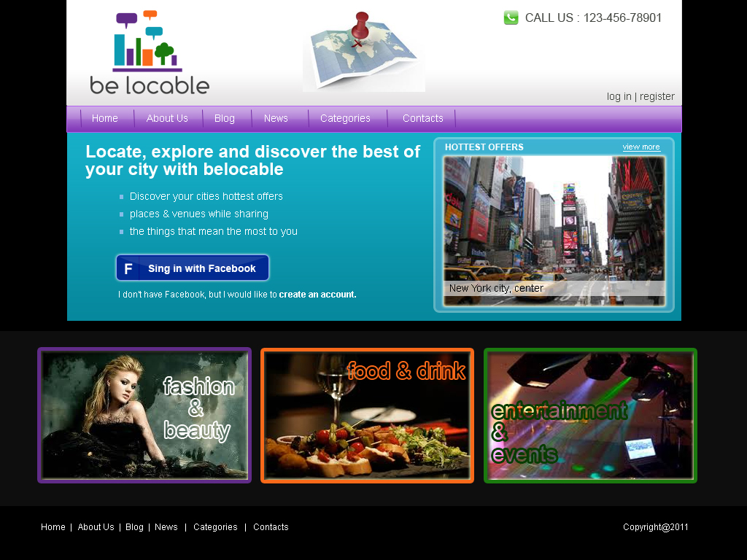Open the fashion & beauty category tile
The height and width of the screenshot is (560, 747).
[x=144, y=415]
